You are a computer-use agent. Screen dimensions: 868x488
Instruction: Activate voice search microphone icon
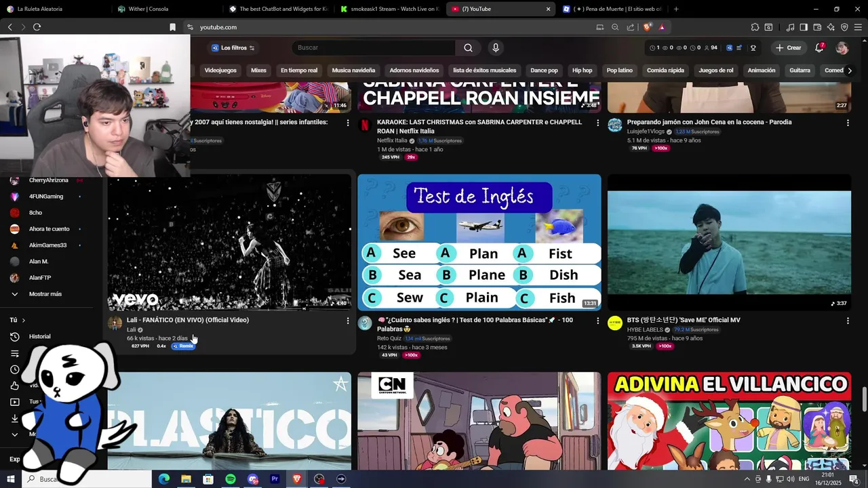click(496, 48)
